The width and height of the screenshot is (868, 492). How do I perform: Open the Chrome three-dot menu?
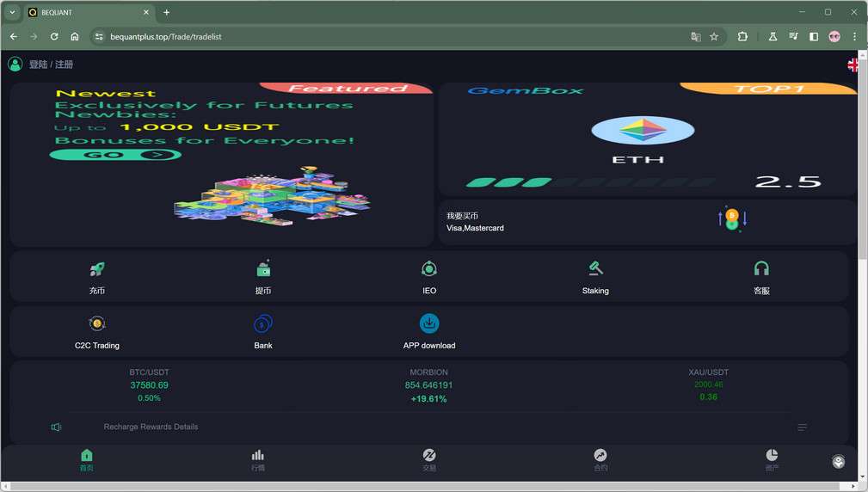855,36
